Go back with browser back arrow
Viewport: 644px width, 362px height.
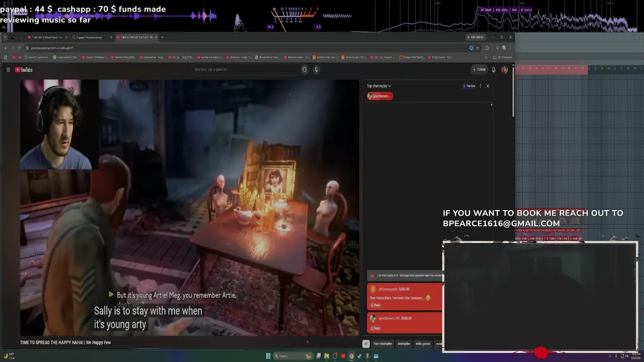coord(6,48)
